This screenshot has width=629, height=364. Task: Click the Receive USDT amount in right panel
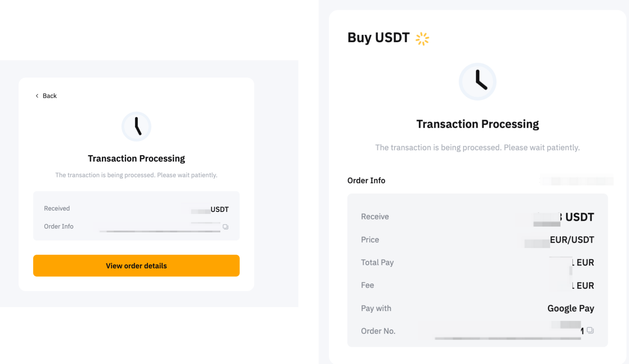[579, 217]
